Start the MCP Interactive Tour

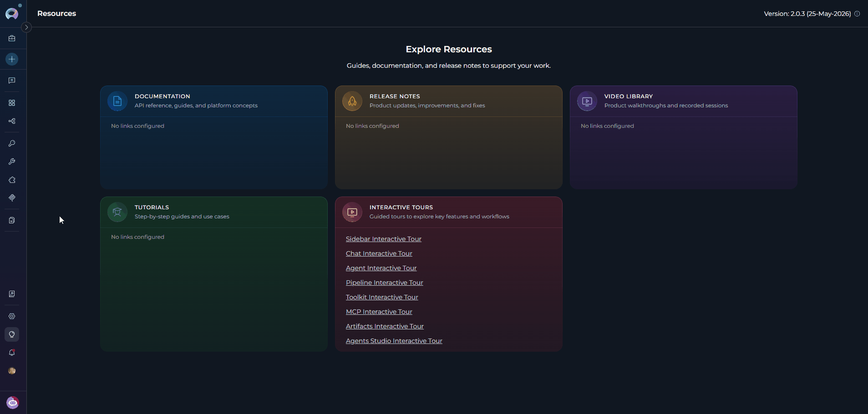pyautogui.click(x=379, y=312)
